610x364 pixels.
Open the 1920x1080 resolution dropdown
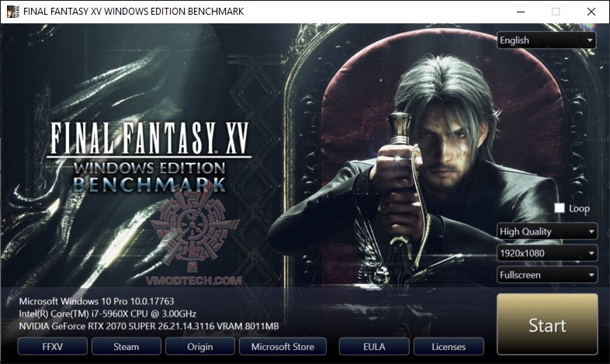547,253
